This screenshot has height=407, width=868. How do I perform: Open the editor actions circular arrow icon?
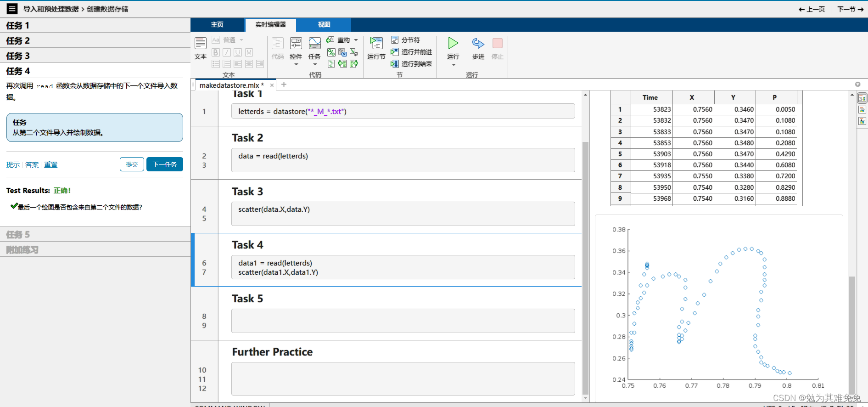click(x=857, y=84)
